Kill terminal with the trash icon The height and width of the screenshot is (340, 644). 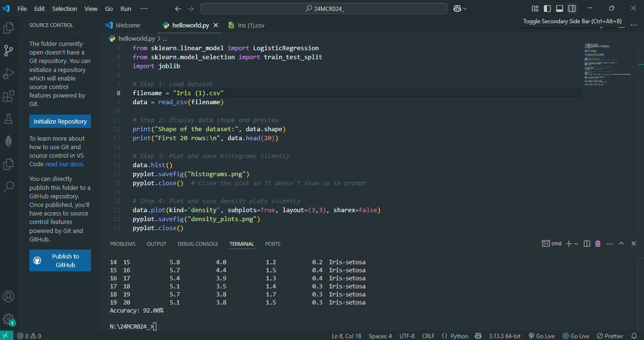coord(598,243)
